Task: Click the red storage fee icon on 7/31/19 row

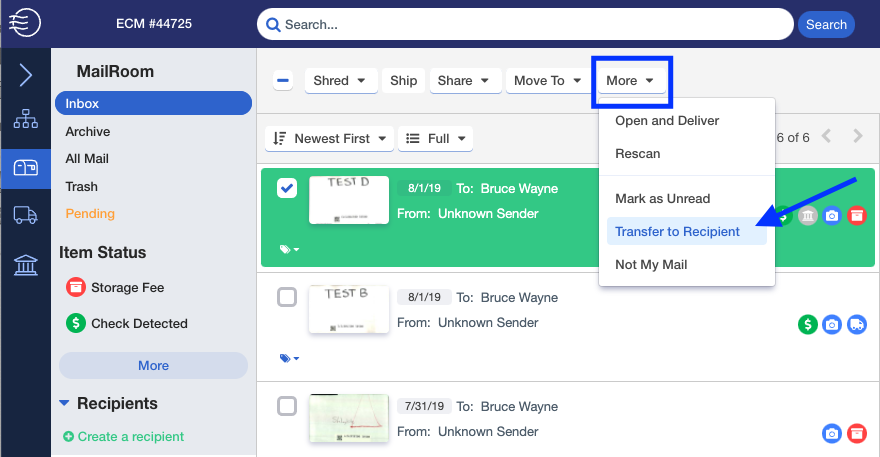Action: pyautogui.click(x=856, y=433)
